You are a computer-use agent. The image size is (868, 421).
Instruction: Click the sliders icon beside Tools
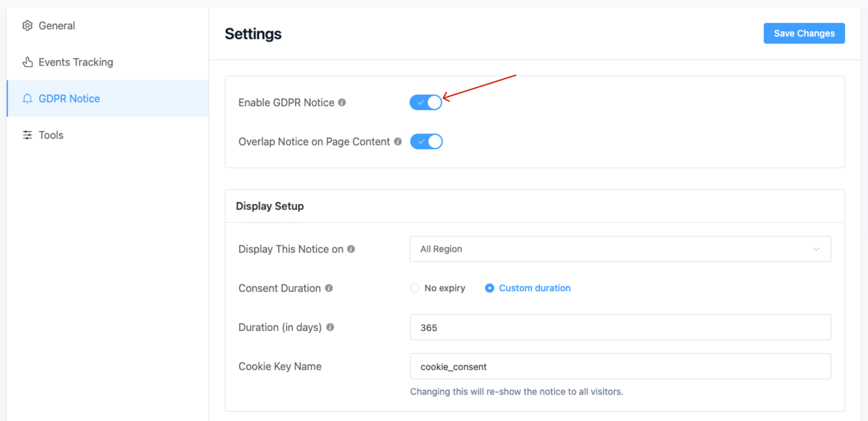click(27, 135)
